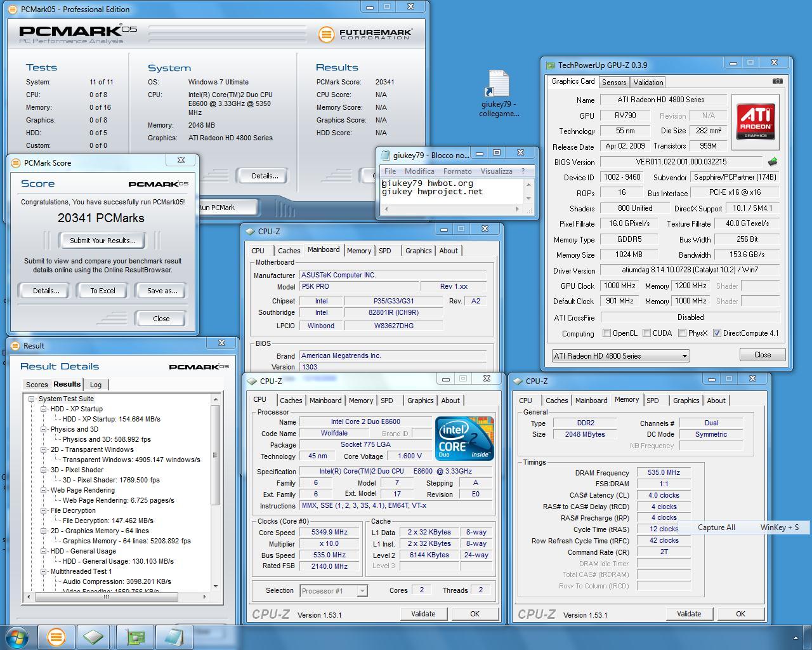Open the Modifica menu in Notepad

tap(419, 171)
